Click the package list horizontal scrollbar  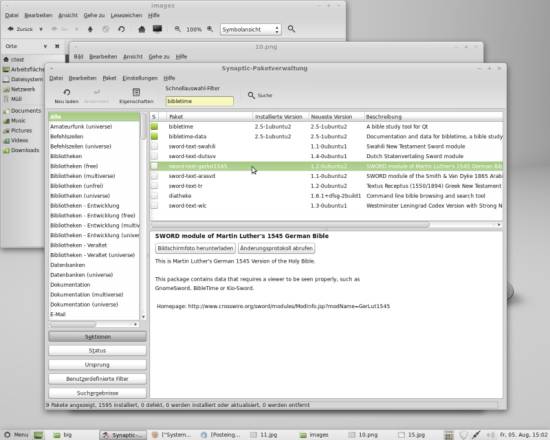coord(290,225)
